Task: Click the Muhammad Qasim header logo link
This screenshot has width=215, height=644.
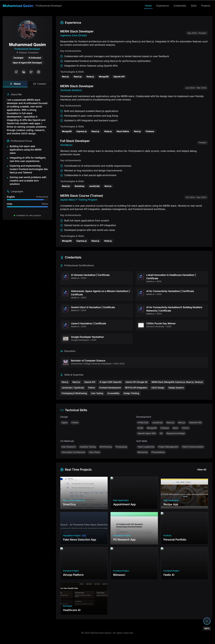Action: click(x=18, y=6)
